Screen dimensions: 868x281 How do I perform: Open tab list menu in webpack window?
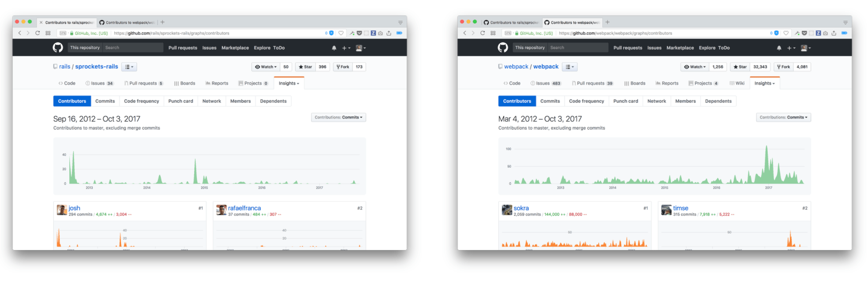click(x=845, y=22)
